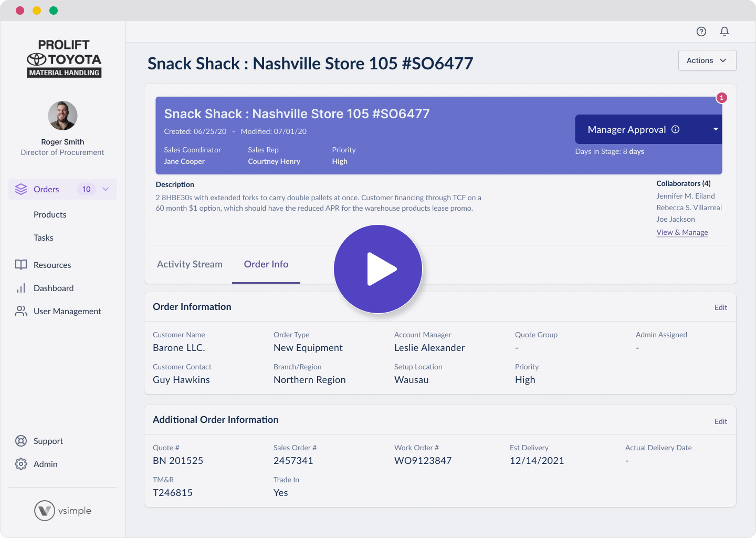Play the embedded video

pos(378,268)
